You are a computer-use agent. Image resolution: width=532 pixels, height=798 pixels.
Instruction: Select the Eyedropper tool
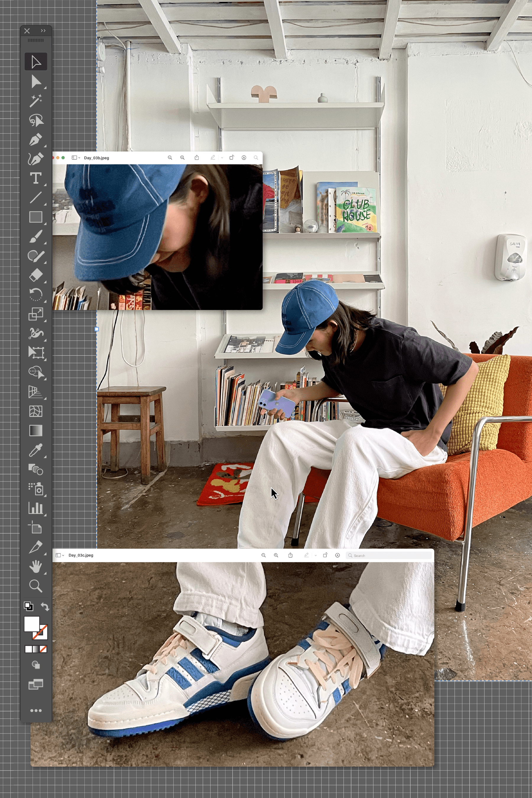click(36, 450)
